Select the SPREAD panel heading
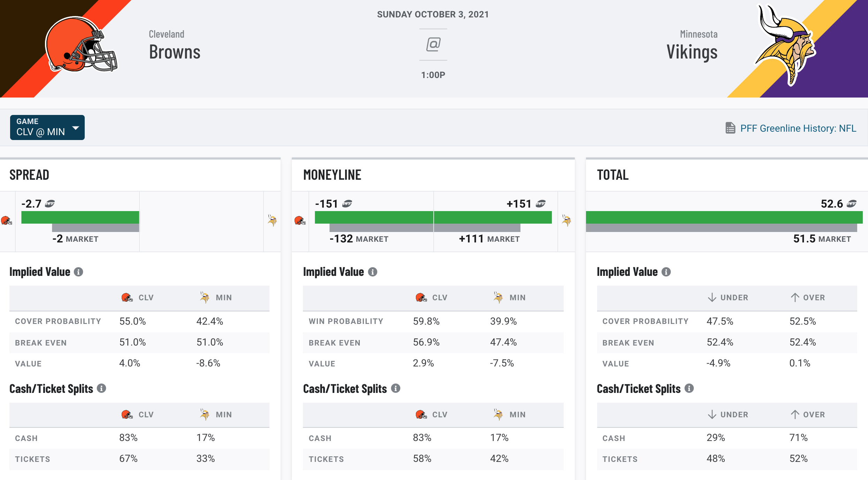Screen dimensions: 868x480 (x=29, y=175)
